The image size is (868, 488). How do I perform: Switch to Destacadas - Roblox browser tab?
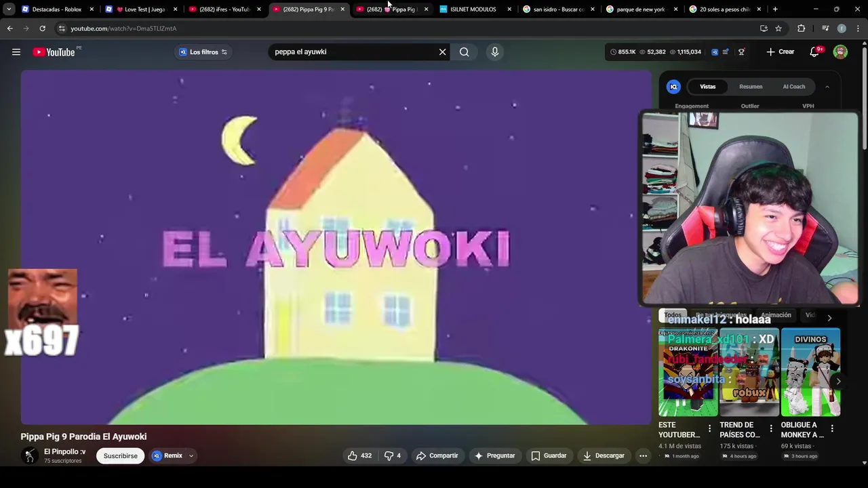(x=57, y=9)
